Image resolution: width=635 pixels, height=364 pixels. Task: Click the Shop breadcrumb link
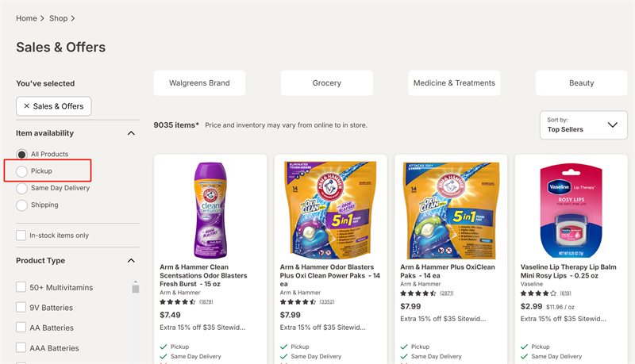[58, 18]
